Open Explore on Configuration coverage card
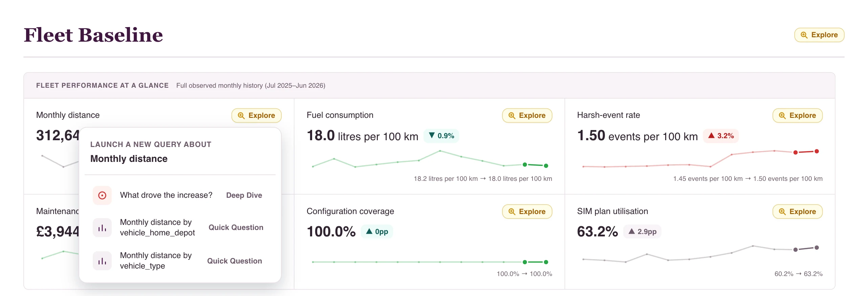The image size is (868, 296). tap(527, 212)
